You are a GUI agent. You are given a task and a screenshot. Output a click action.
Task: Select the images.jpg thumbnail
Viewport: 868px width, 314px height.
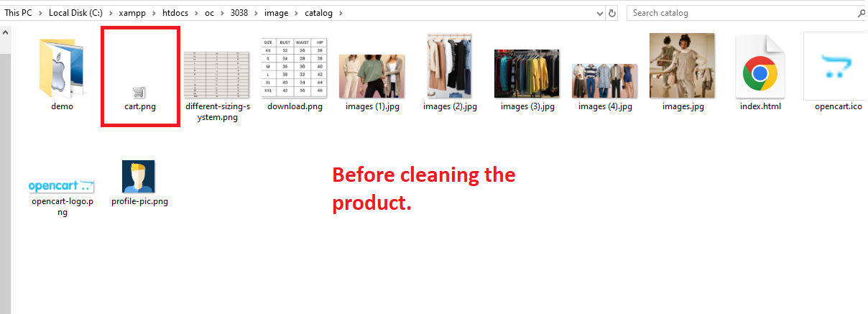point(682,66)
